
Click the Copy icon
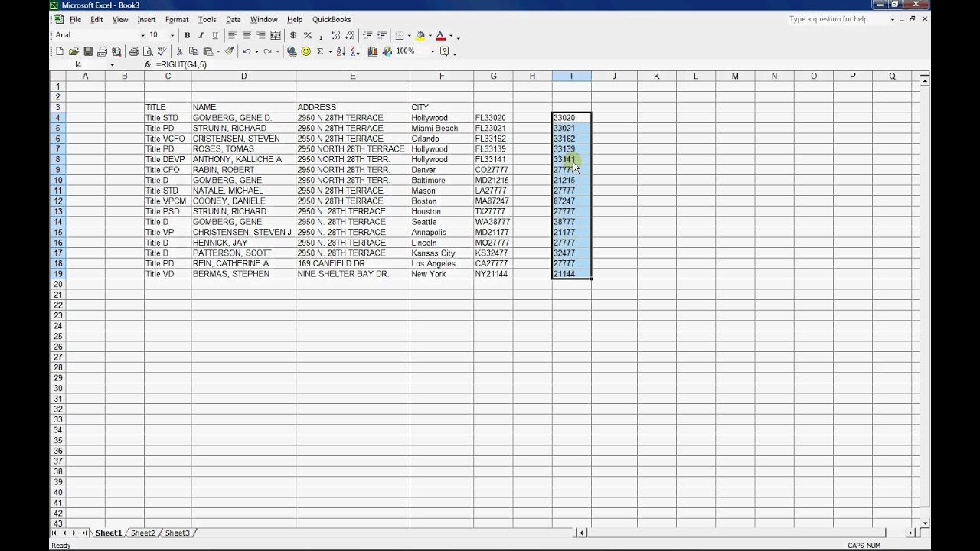[x=193, y=51]
